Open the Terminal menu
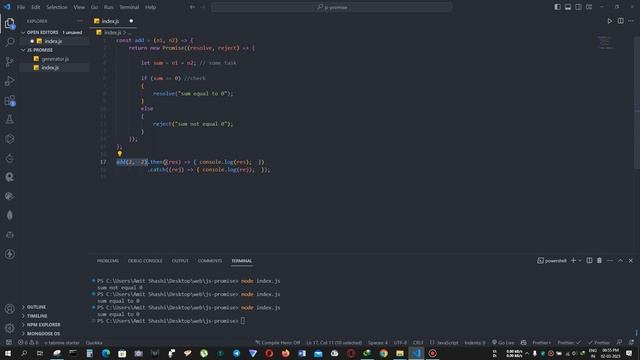 pyautogui.click(x=129, y=7)
